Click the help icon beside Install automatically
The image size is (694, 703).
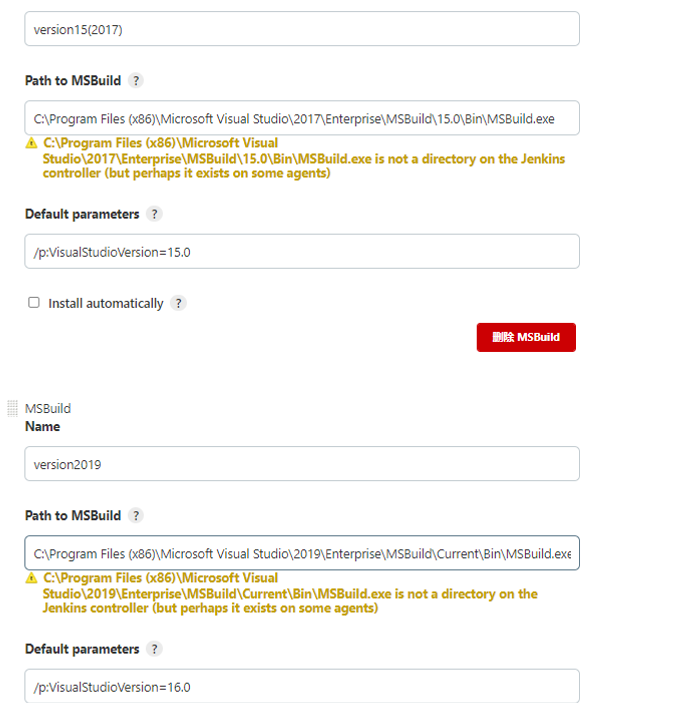tap(178, 303)
